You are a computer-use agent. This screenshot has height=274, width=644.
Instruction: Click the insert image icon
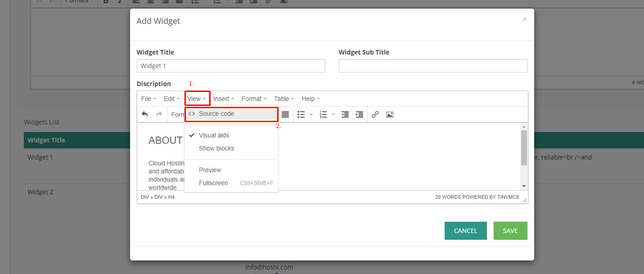(390, 114)
